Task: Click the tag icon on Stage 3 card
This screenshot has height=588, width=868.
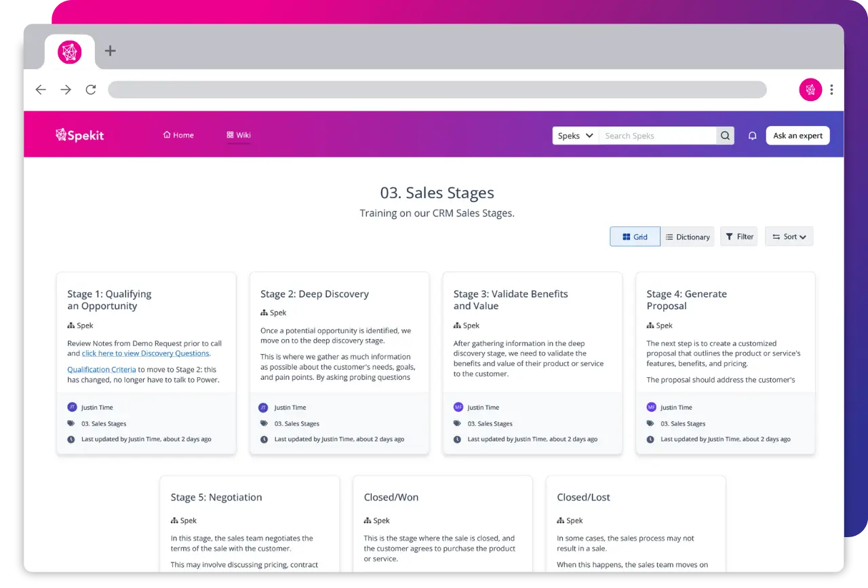Action: (x=458, y=423)
